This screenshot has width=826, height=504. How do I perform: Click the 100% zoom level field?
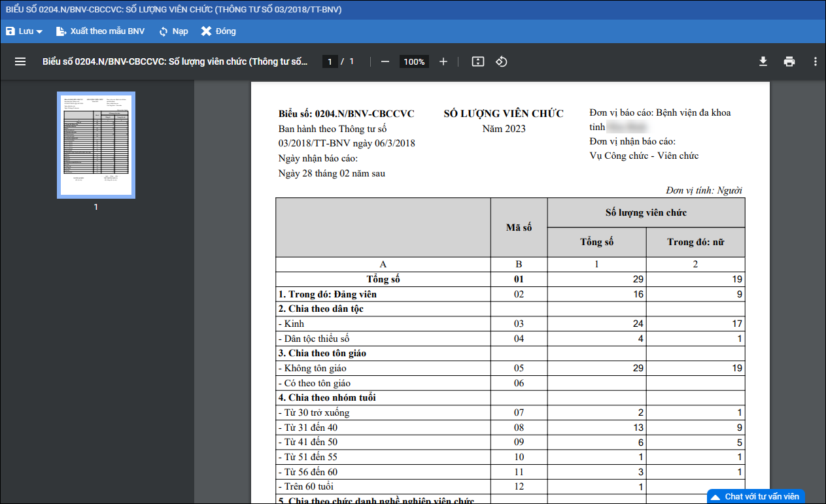pos(414,61)
